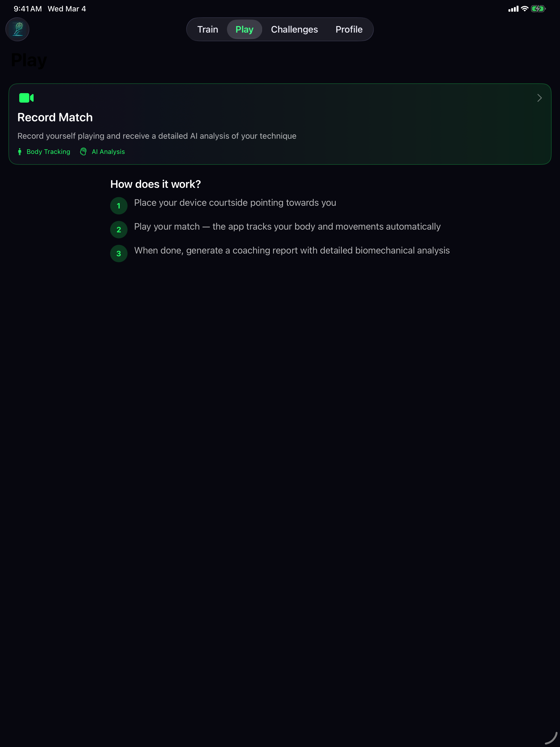
Task: Click the step 3 numbered circle
Action: click(119, 253)
